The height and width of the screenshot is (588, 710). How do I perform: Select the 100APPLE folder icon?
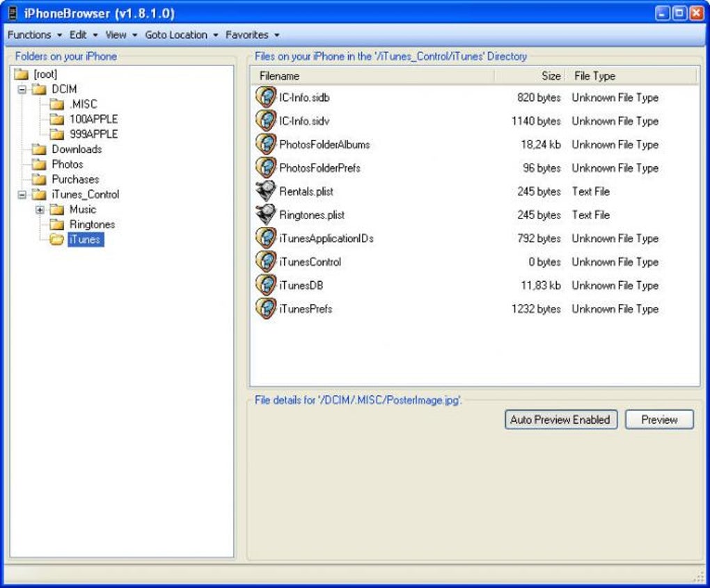57,120
